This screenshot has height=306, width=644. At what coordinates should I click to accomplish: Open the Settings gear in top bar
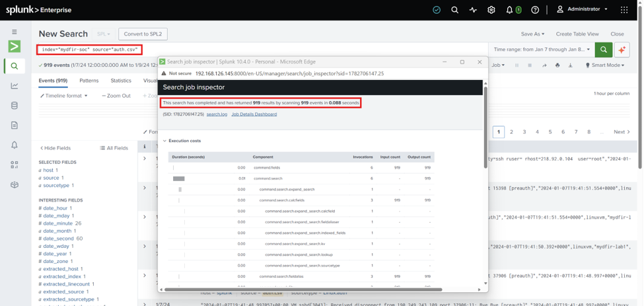click(491, 10)
